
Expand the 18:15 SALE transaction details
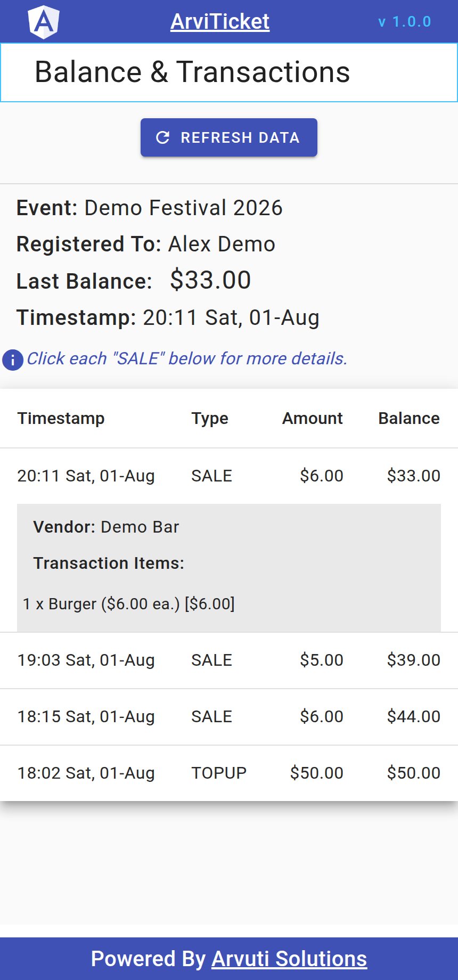pyautogui.click(x=229, y=717)
